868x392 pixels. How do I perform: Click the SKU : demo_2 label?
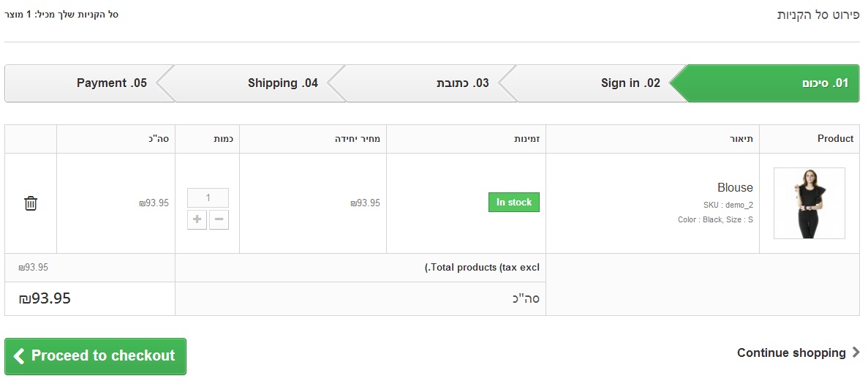pos(728,205)
